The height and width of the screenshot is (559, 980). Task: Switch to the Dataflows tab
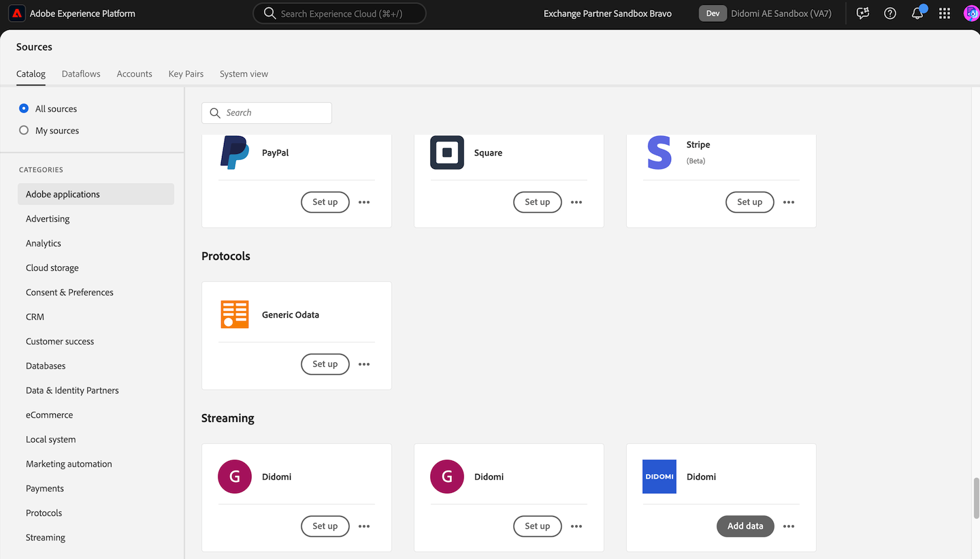(x=81, y=74)
